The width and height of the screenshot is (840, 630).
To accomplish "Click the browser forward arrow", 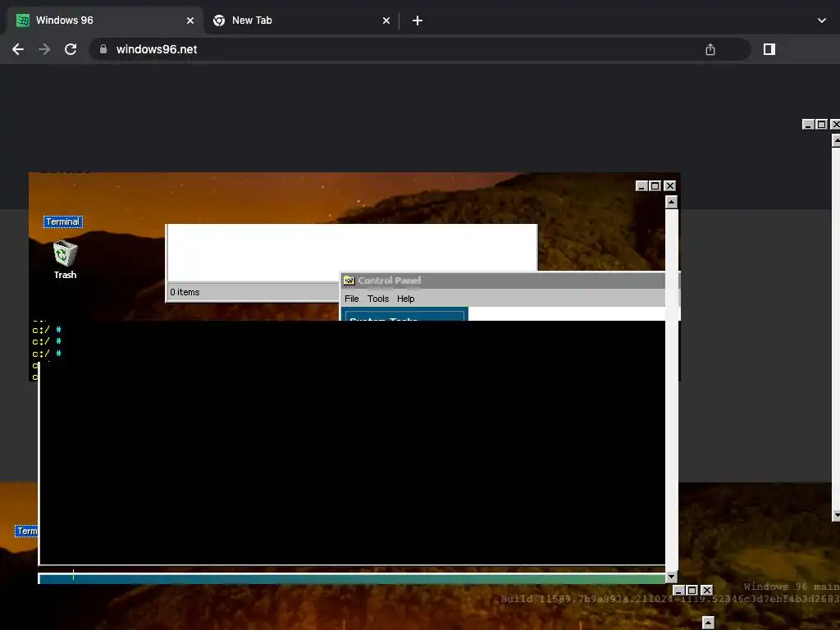I will point(44,49).
